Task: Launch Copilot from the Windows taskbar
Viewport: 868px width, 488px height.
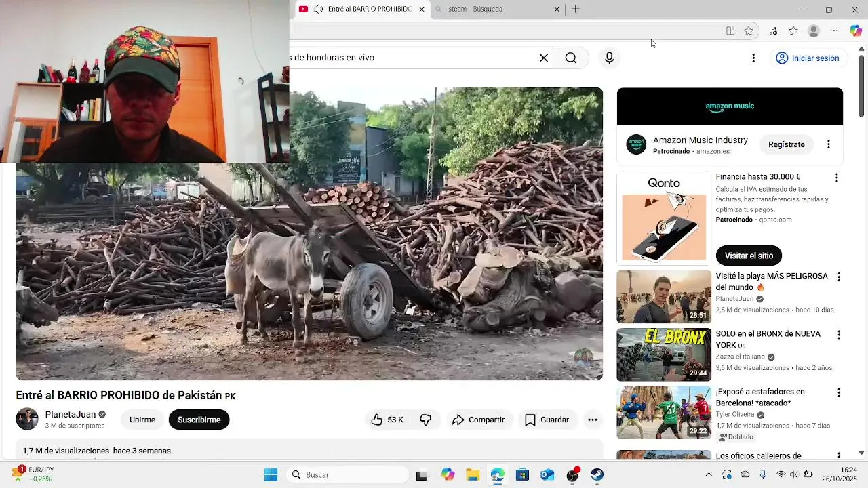Action: tap(448, 474)
